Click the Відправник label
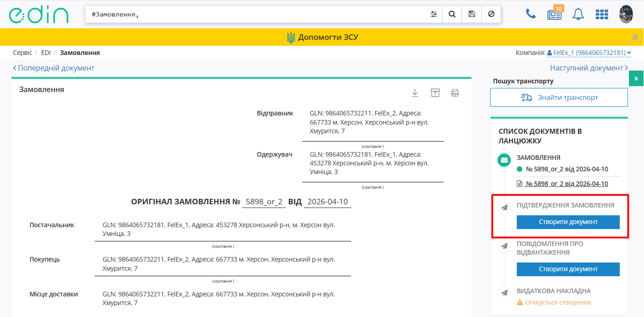The width and height of the screenshot is (644, 317). tap(275, 113)
